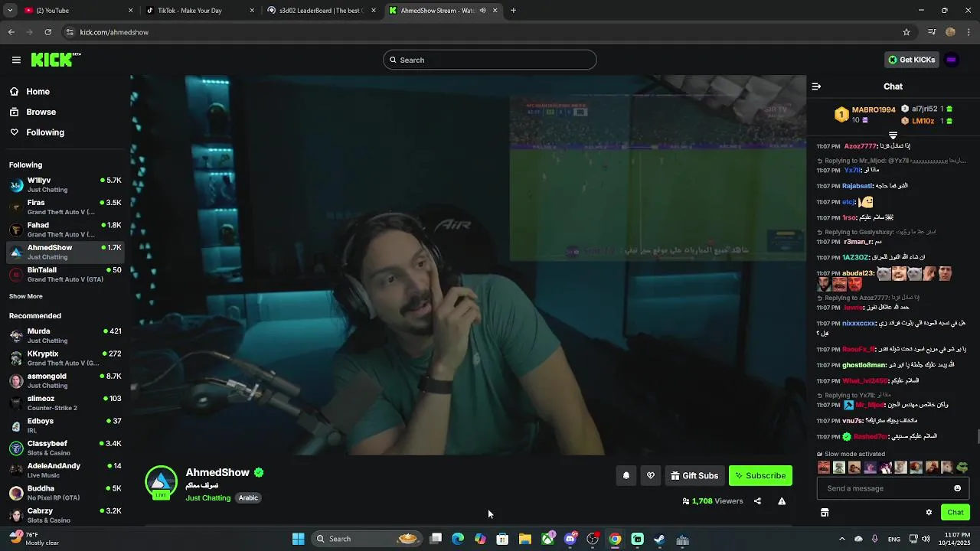Mute the AhmedShow tab audio icon
Viewport: 980px width, 551px height.
pyautogui.click(x=482, y=11)
